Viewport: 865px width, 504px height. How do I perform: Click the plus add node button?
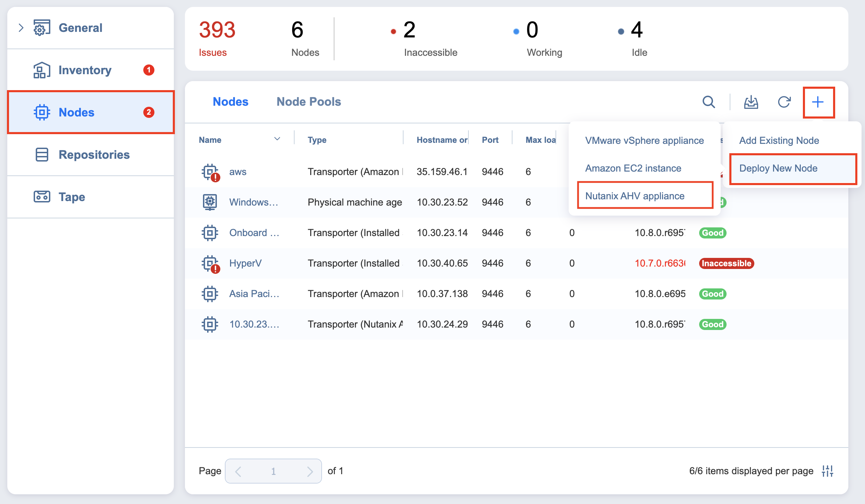(818, 102)
